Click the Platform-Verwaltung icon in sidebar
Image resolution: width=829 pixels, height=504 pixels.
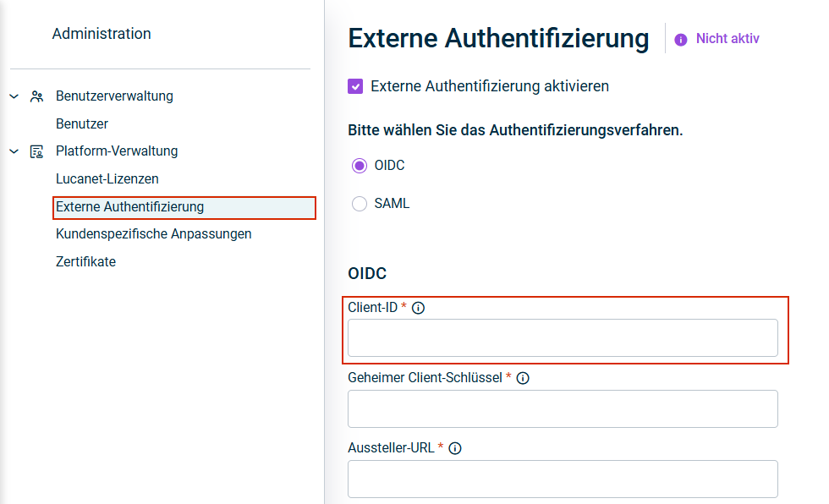[x=36, y=151]
